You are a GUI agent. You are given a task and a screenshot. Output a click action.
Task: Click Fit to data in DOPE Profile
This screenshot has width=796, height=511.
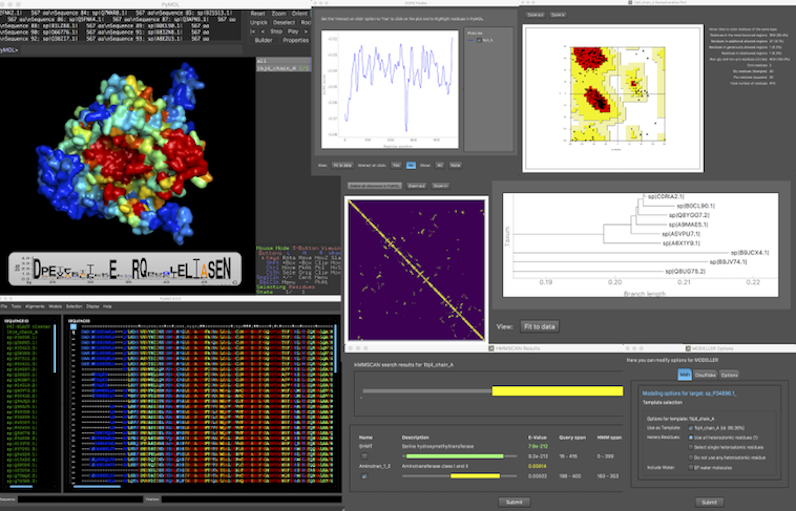click(343, 165)
